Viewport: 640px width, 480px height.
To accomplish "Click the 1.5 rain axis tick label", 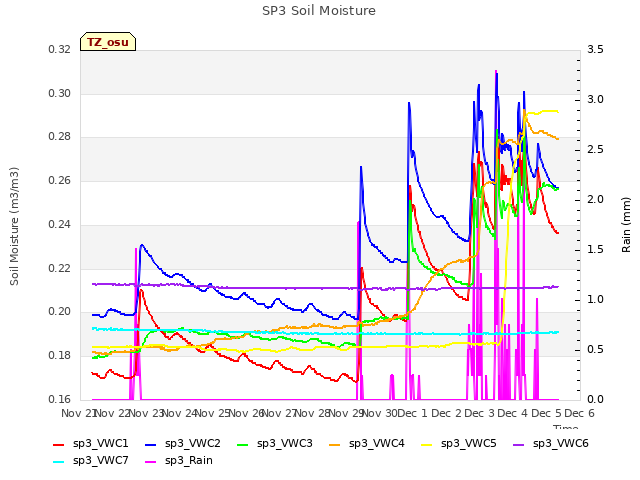I will click(x=595, y=250).
